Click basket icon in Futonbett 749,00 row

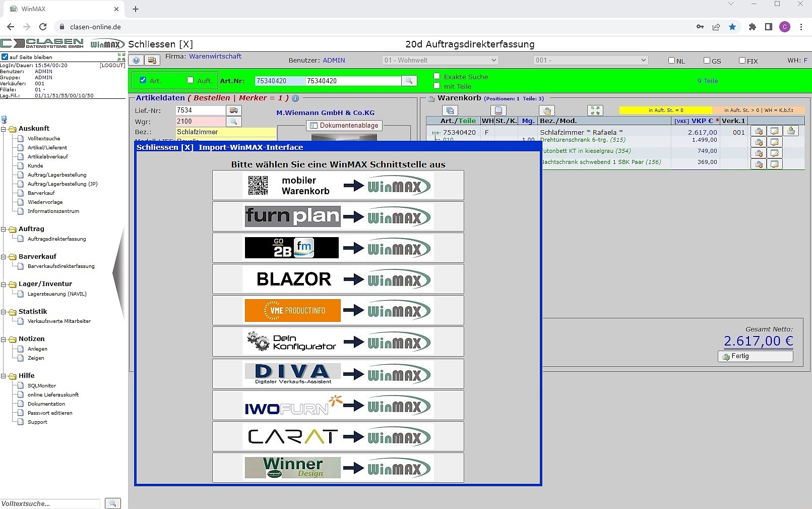(759, 153)
